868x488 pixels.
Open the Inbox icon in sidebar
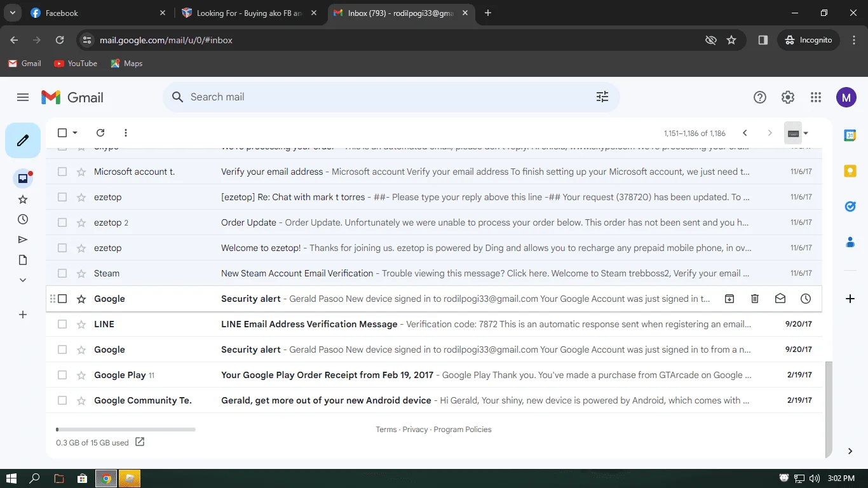point(23,179)
